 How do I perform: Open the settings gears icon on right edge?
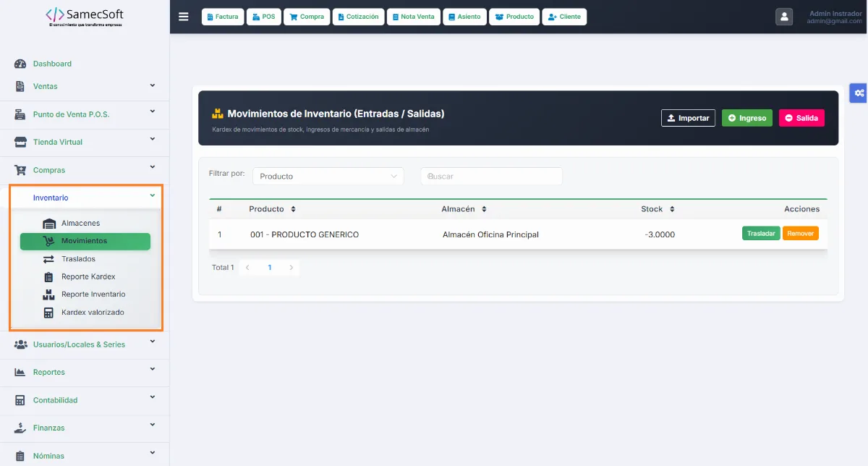859,93
